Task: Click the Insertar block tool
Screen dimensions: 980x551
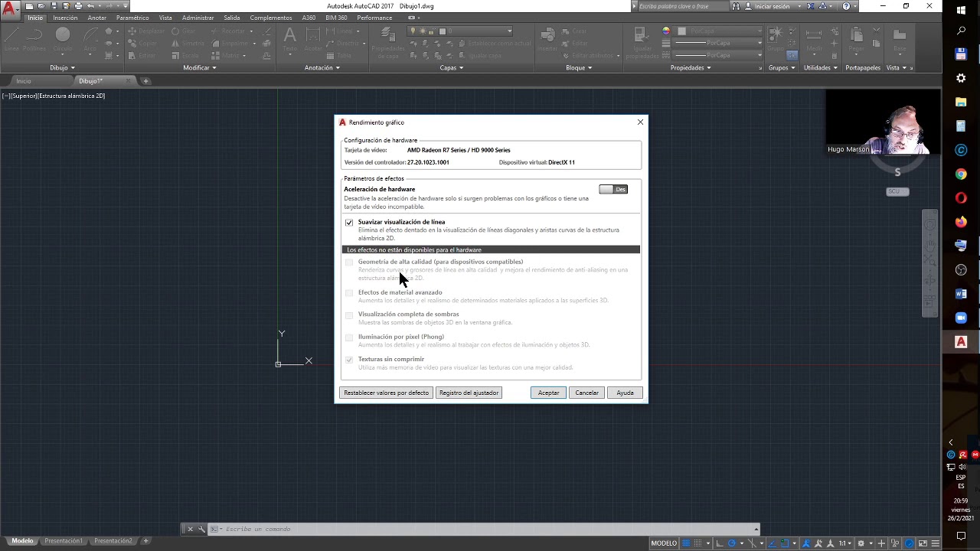Action: pyautogui.click(x=547, y=38)
